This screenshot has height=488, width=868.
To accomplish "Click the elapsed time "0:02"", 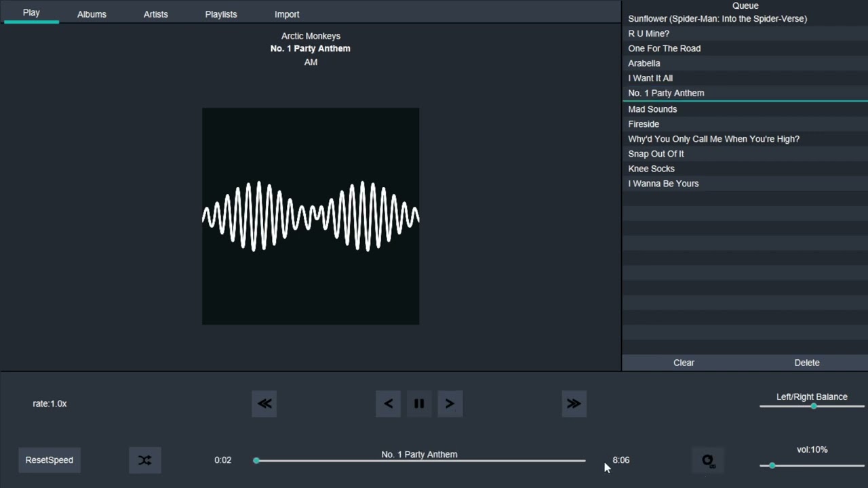I will coord(222,460).
